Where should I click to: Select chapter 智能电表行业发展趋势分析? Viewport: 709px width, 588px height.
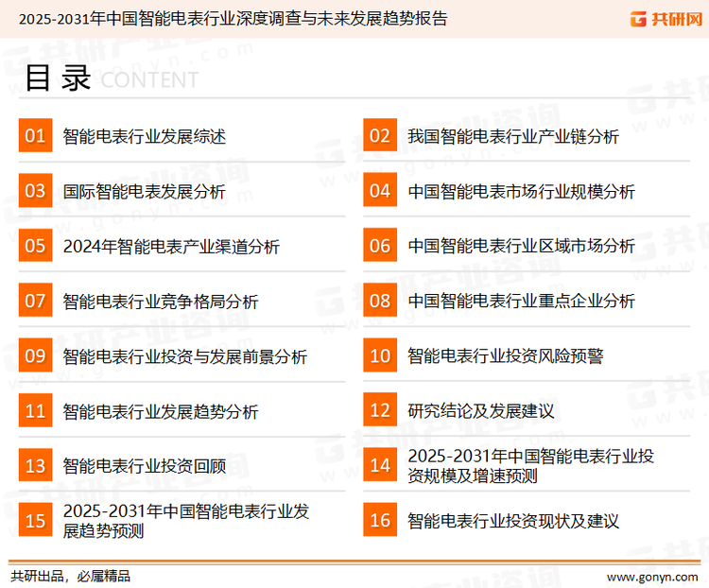[161, 411]
